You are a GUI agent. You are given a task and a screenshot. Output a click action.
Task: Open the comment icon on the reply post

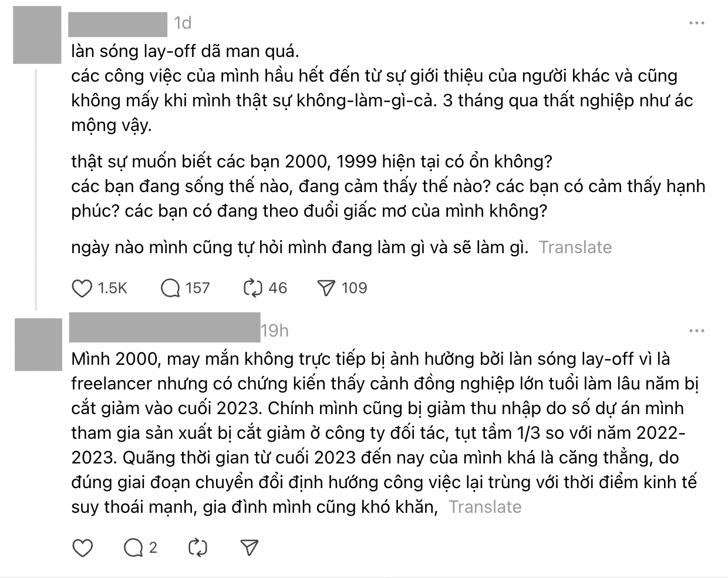pyautogui.click(x=133, y=547)
